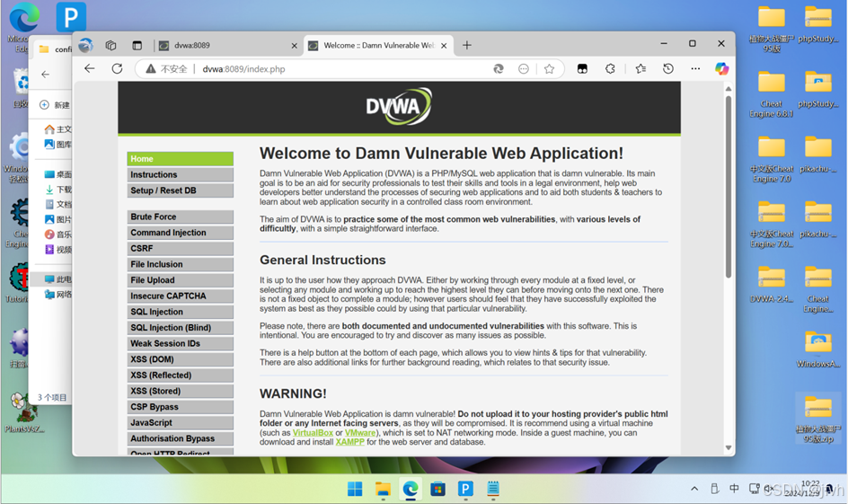Show hidden system tray icons

point(694,489)
